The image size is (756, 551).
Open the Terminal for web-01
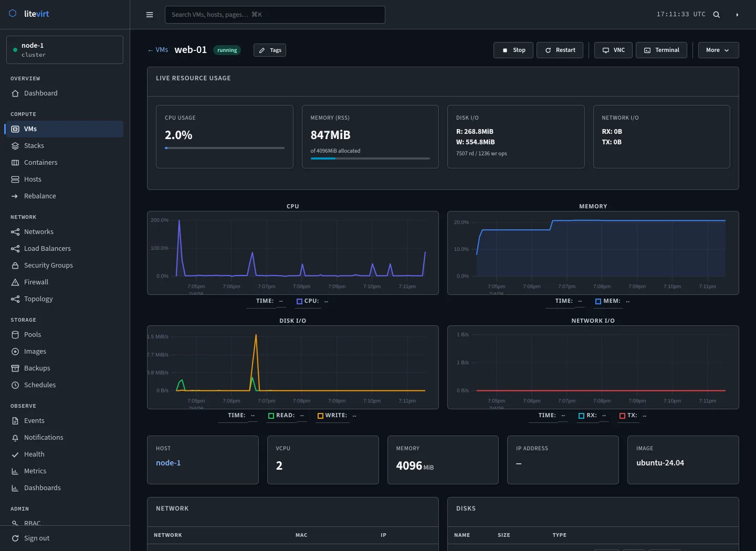pyautogui.click(x=661, y=50)
